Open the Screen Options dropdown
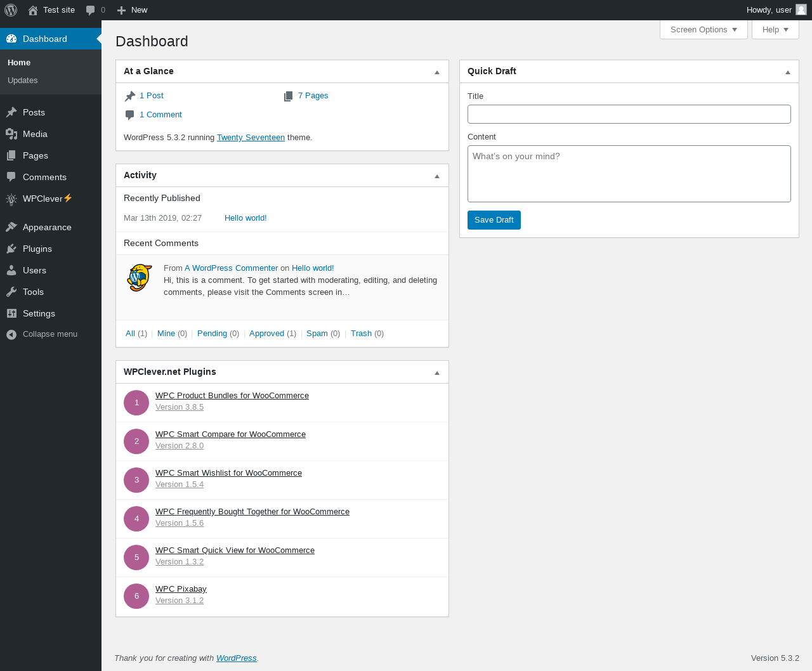 (x=704, y=30)
